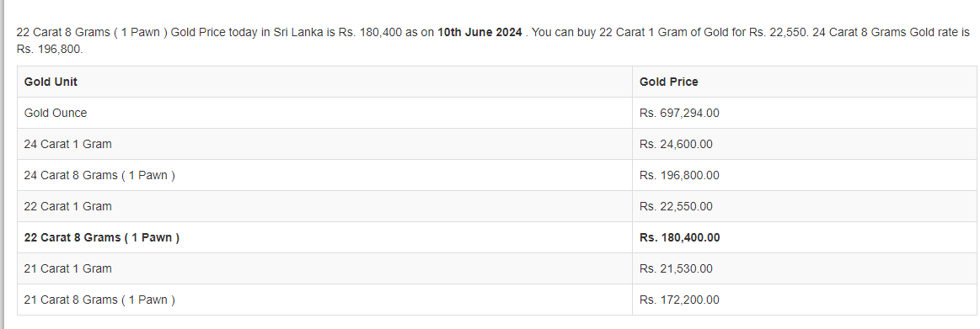Select 21 Carat 8 Grams (1 Pawn) row
Viewport: 980px width, 329px height.
pos(497,300)
